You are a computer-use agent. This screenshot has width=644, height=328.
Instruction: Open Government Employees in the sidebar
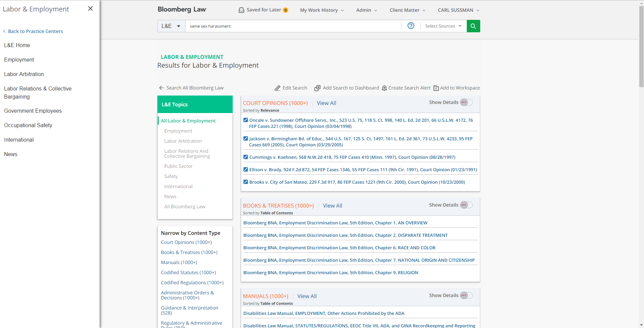click(x=33, y=111)
